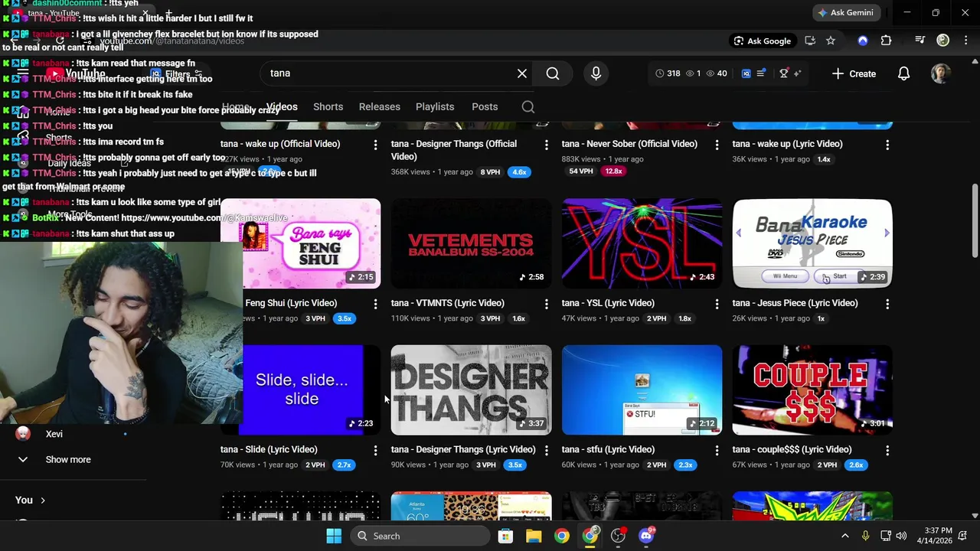Switch to the Shorts tab
Viewport: 980px width, 551px height.
click(328, 107)
